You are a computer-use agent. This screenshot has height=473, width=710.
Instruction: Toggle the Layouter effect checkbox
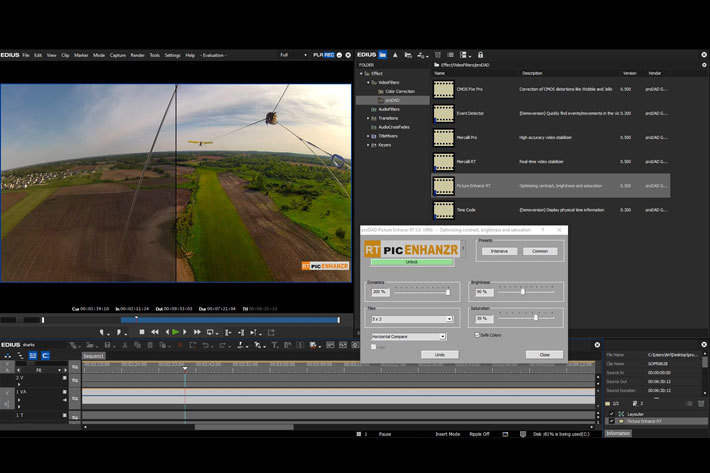pyautogui.click(x=612, y=414)
